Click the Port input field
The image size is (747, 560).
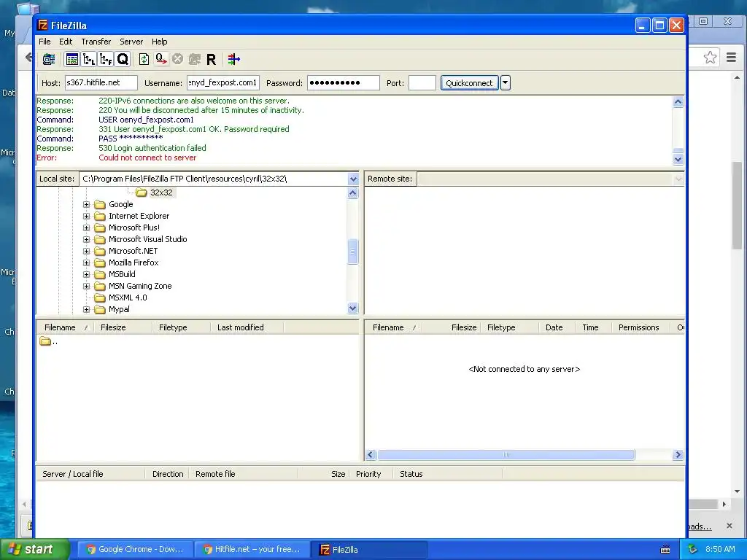(x=422, y=83)
